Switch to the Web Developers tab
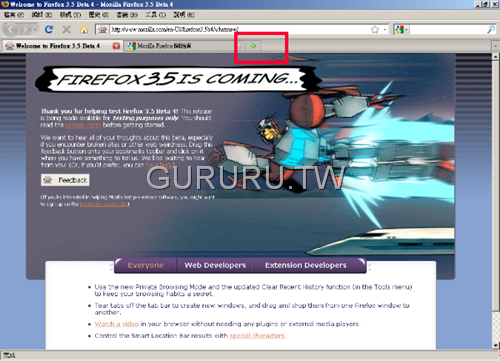This screenshot has width=500, height=362. tap(215, 265)
